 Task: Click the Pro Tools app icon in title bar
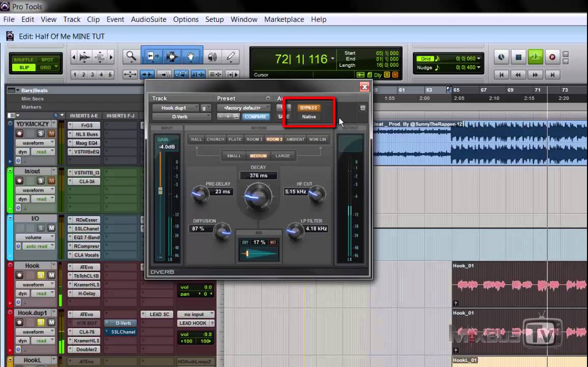pos(5,6)
